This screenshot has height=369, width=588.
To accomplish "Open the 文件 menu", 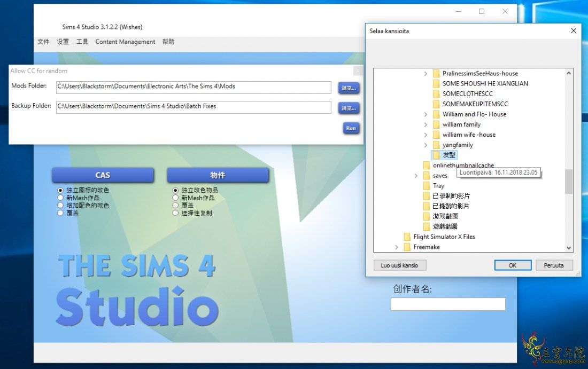I will point(43,42).
